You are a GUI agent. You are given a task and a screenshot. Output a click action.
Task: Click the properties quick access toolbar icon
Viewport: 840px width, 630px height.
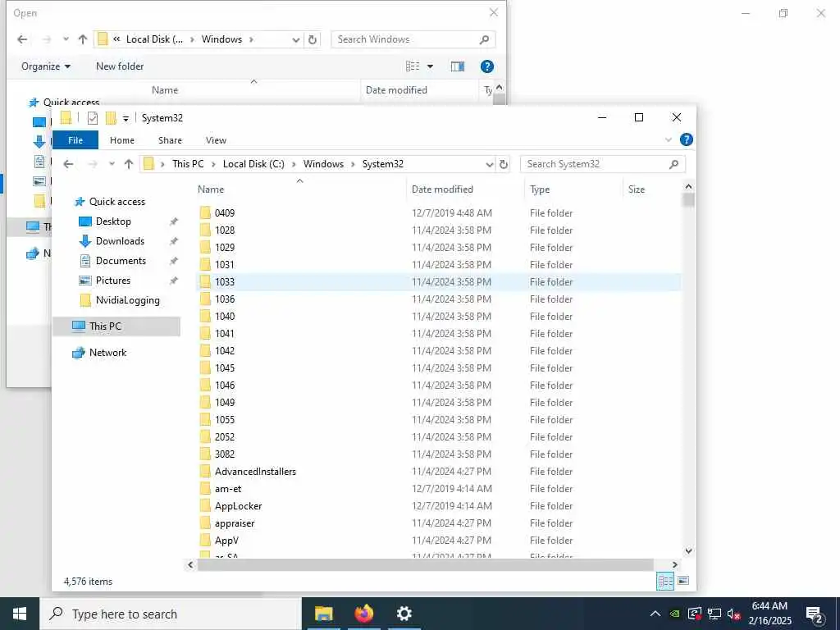(93, 118)
